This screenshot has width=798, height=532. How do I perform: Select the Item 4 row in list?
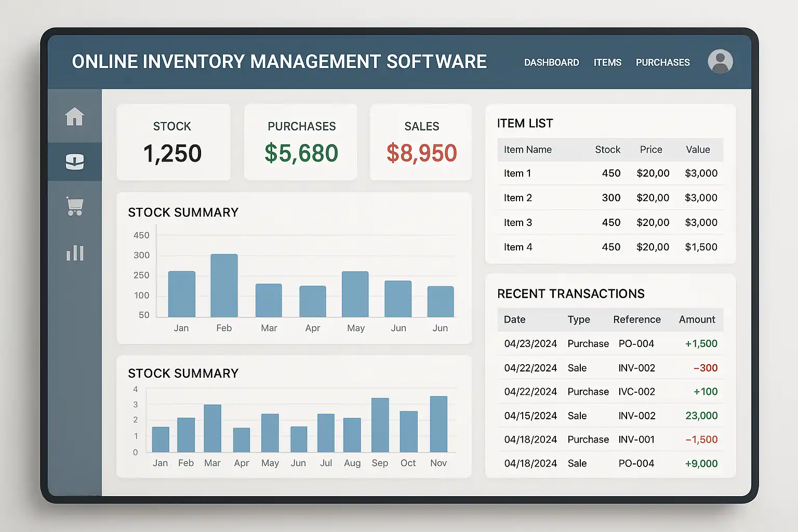click(610, 247)
